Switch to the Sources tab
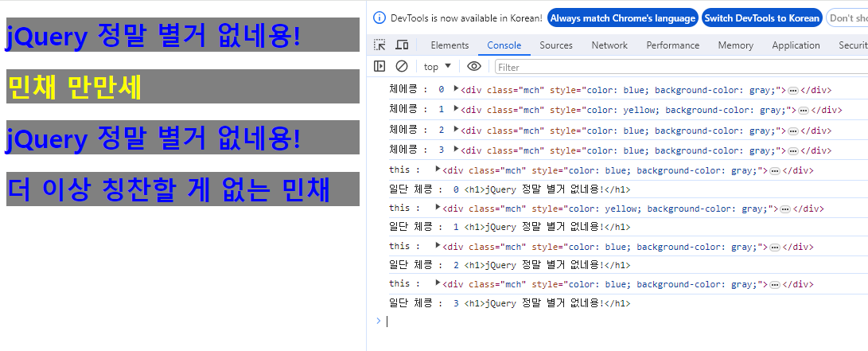This screenshot has width=868, height=351. click(556, 45)
